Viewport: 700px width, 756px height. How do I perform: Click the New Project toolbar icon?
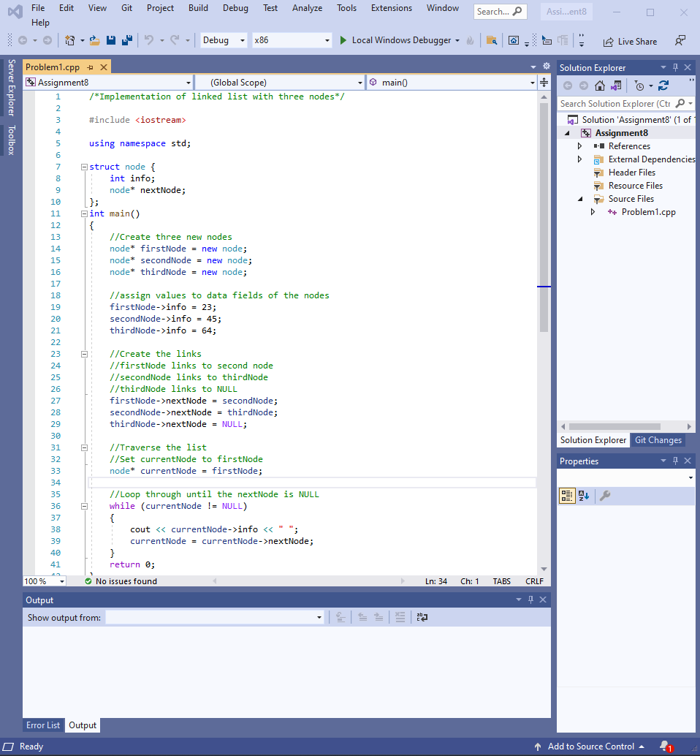click(x=70, y=40)
